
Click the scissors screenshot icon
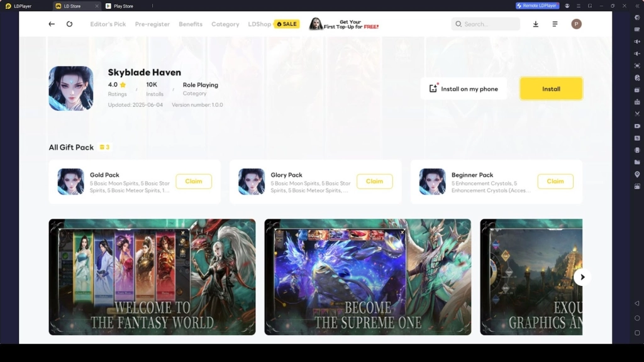pyautogui.click(x=637, y=114)
